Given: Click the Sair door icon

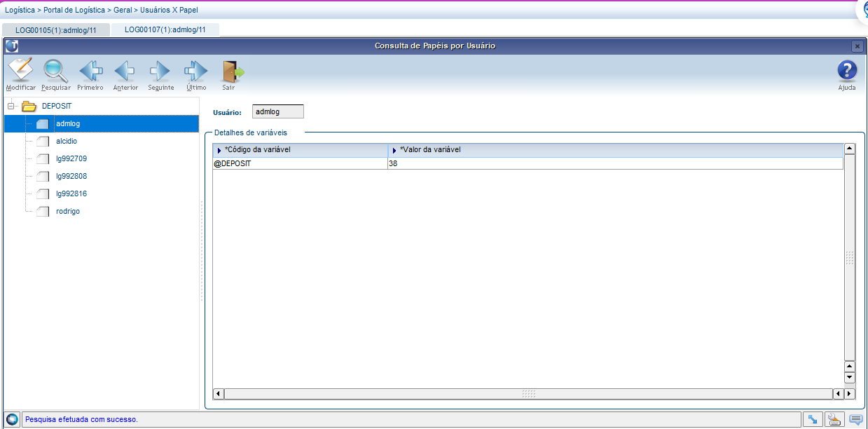Looking at the screenshot, I should click(233, 71).
